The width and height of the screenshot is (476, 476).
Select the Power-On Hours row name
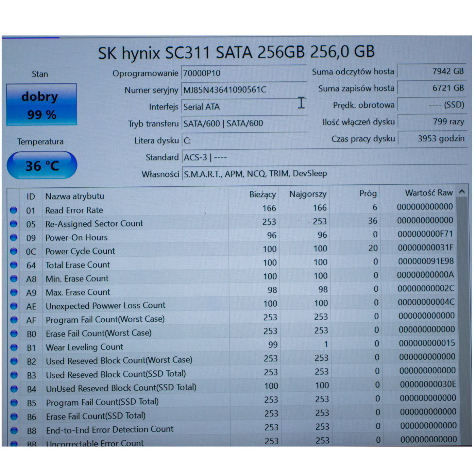[76, 237]
